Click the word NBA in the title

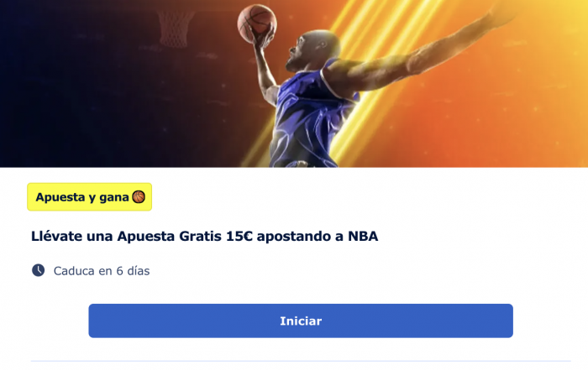pyautogui.click(x=363, y=236)
